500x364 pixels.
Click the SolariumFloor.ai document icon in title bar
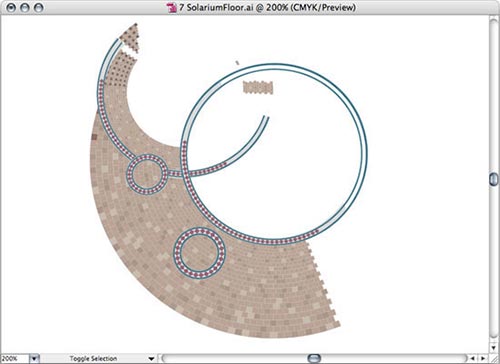click(x=172, y=7)
